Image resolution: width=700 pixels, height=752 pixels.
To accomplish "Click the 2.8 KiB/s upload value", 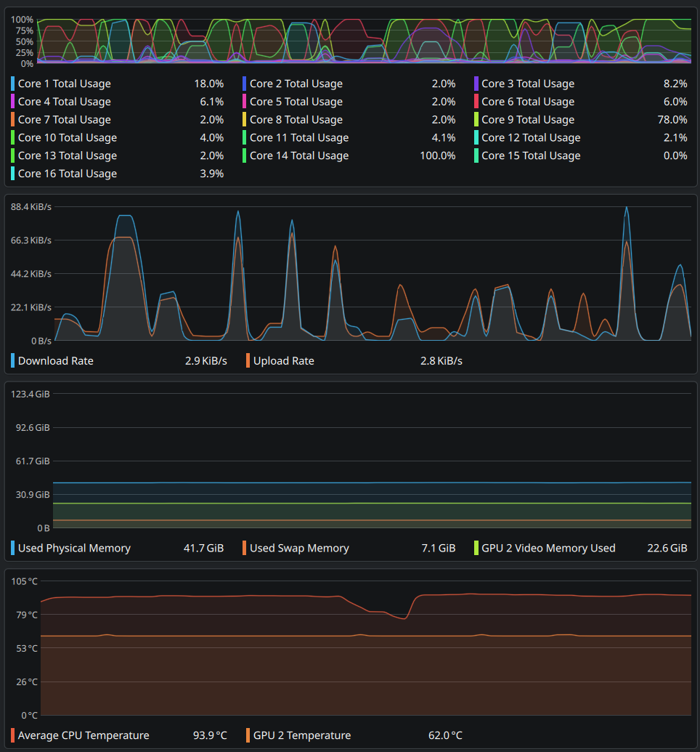I will pos(441,360).
